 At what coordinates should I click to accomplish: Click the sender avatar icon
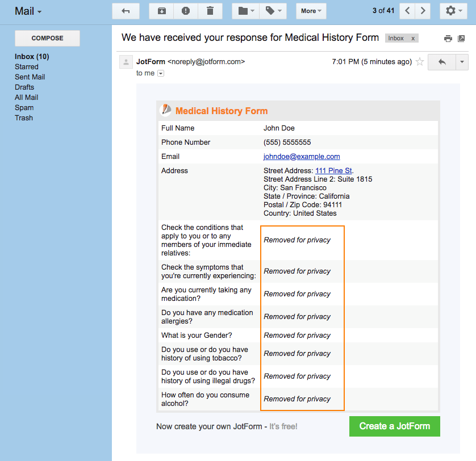click(x=126, y=62)
